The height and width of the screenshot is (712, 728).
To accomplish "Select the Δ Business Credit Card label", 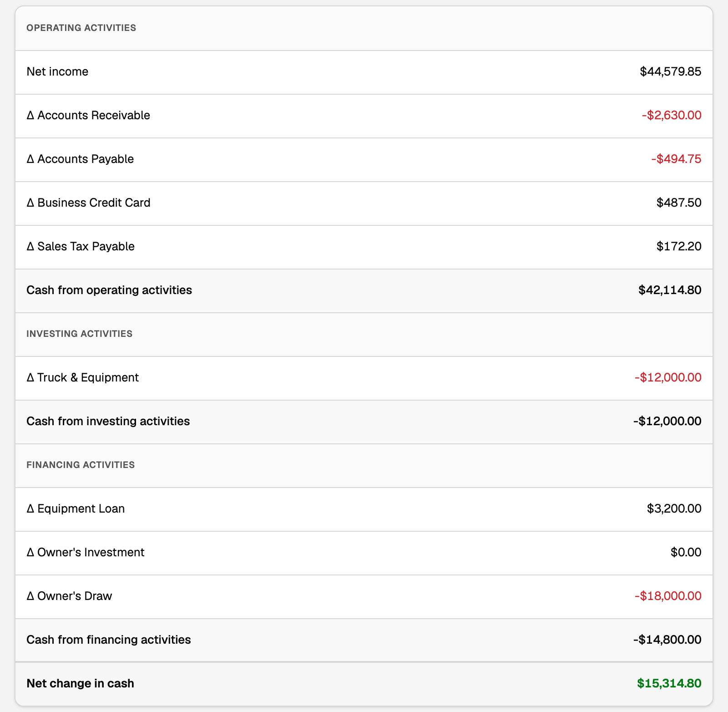I will point(88,203).
